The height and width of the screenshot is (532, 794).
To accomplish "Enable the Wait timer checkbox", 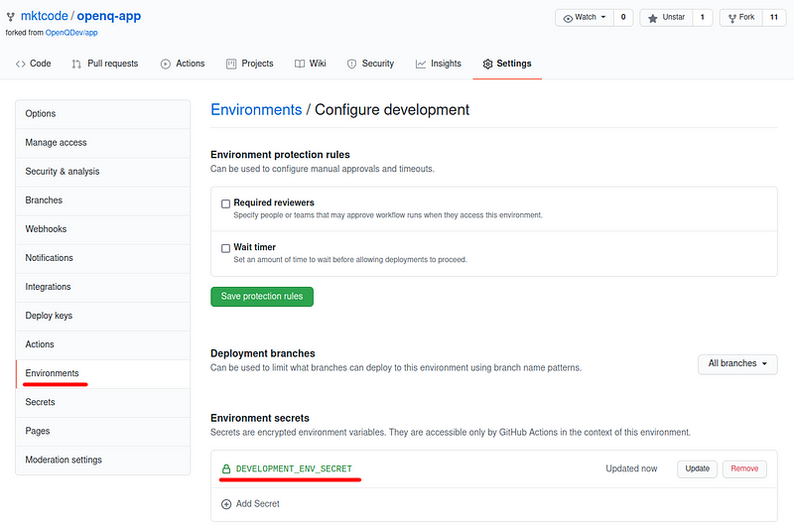I will point(226,248).
